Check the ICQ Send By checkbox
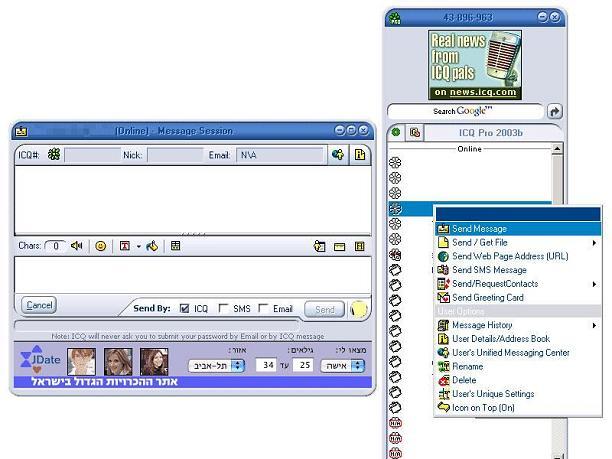This screenshot has height=459, width=612. 184,309
